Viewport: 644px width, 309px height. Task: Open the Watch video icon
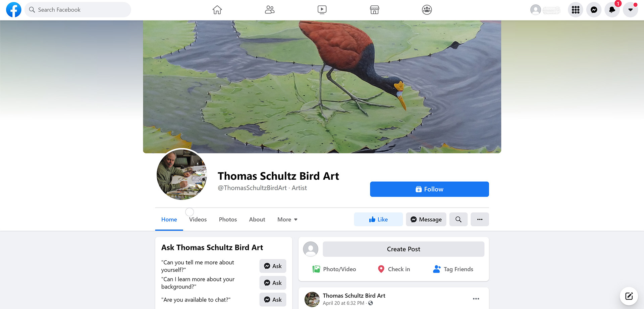(x=322, y=10)
